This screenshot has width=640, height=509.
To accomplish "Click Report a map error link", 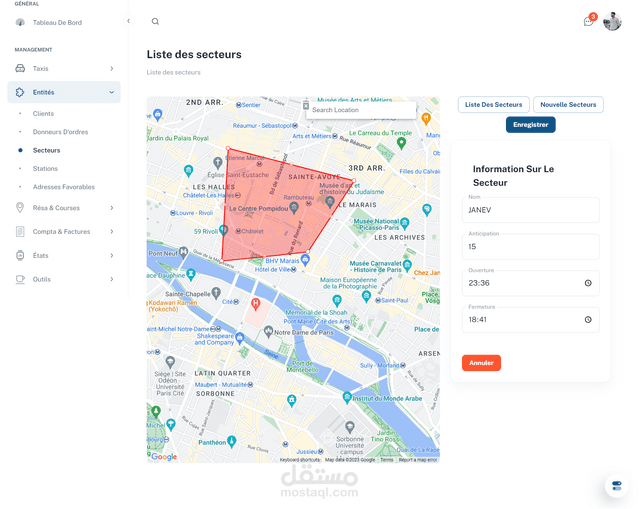I will tap(418, 460).
